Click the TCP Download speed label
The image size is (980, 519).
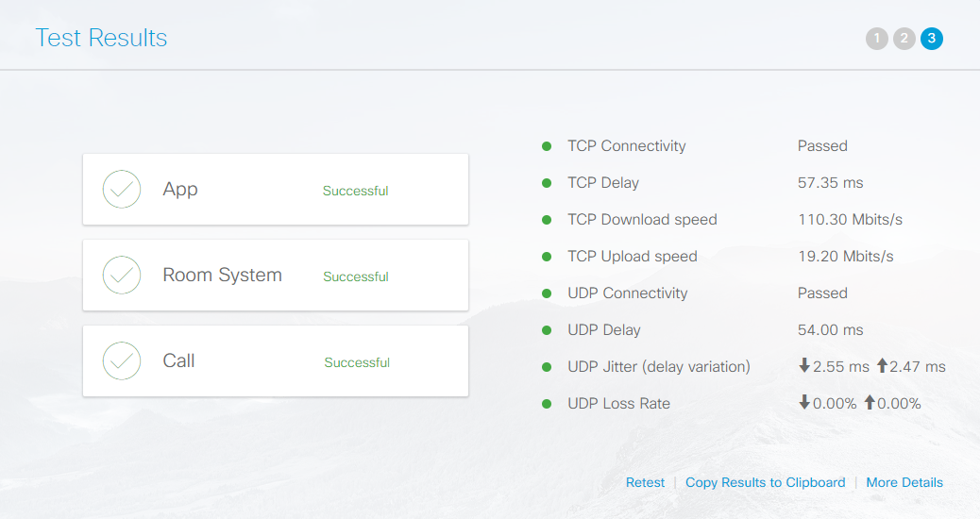[x=642, y=220]
